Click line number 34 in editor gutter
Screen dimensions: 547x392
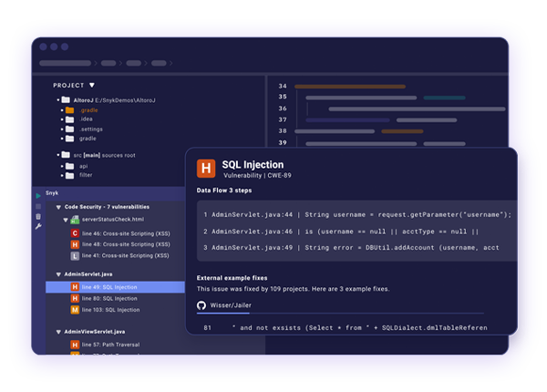[x=283, y=86]
